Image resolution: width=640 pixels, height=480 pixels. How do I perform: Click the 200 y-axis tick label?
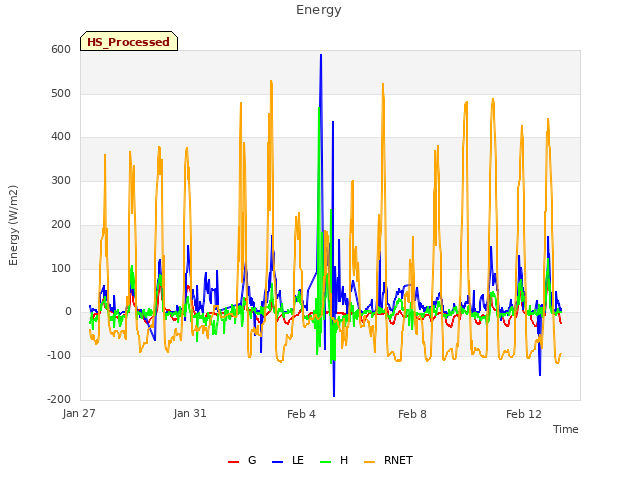[x=61, y=224]
